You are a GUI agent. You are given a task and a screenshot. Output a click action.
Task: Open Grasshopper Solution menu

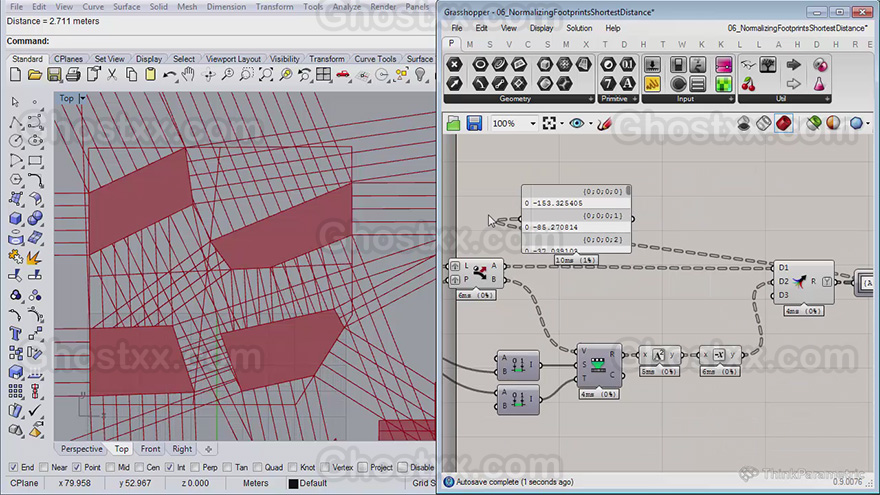point(579,28)
